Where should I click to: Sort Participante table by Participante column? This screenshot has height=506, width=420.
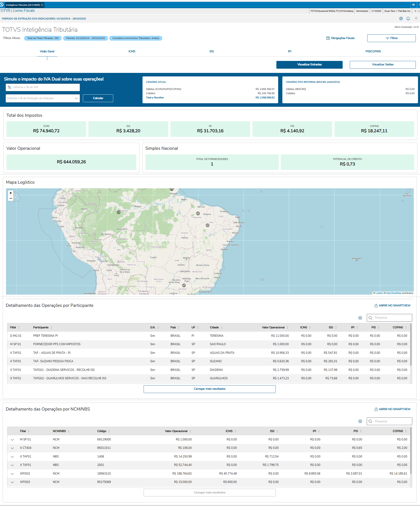click(51, 327)
